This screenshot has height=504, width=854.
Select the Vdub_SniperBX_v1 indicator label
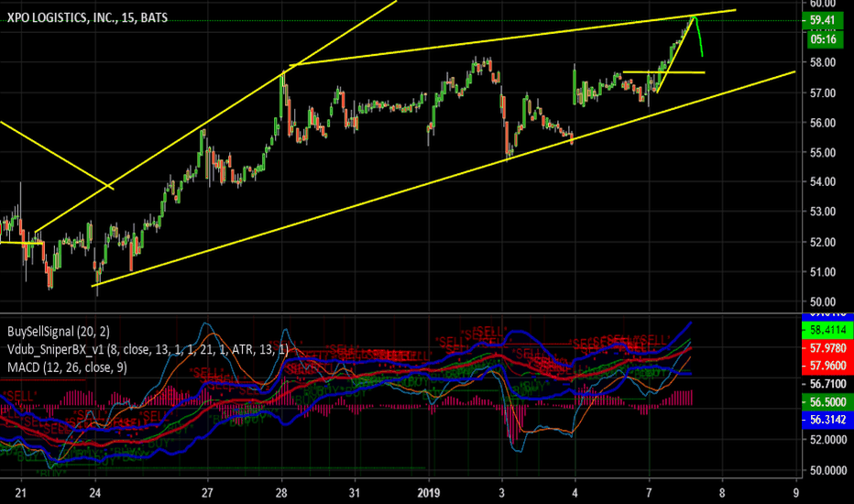148,349
